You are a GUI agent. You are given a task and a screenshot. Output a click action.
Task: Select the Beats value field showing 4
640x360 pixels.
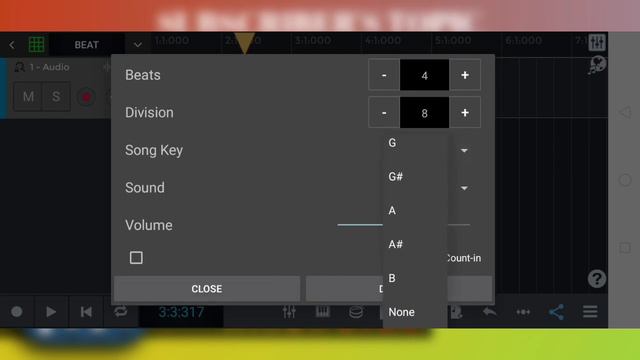click(424, 75)
